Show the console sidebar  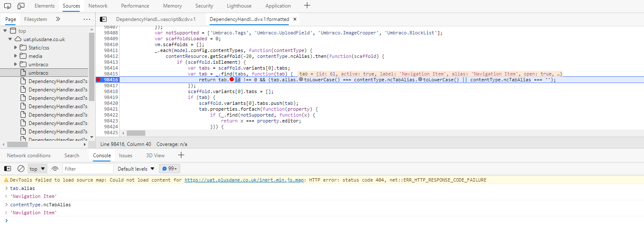click(x=7, y=168)
